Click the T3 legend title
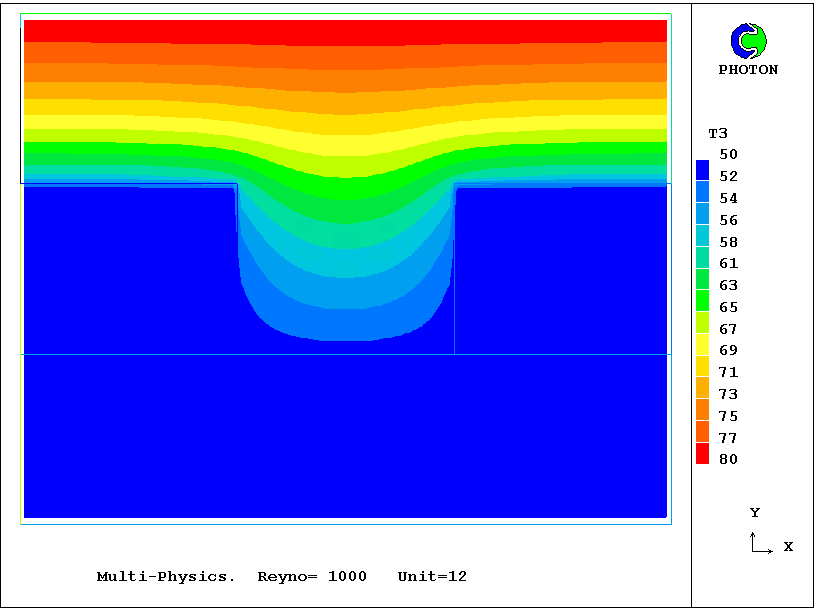This screenshot has width=818, height=611. point(717,133)
